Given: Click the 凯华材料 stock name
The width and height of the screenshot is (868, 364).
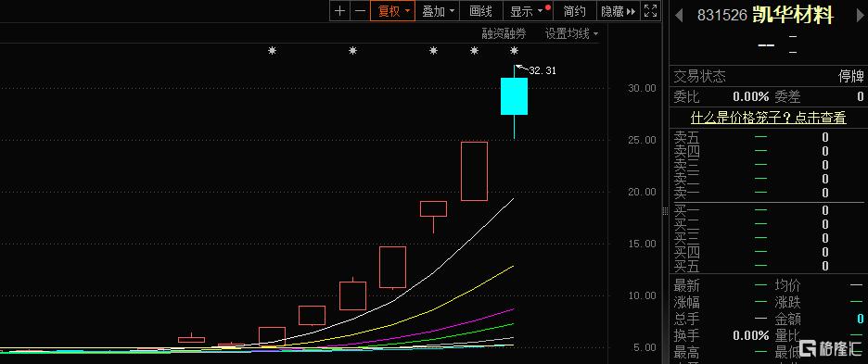Looking at the screenshot, I should point(793,16).
